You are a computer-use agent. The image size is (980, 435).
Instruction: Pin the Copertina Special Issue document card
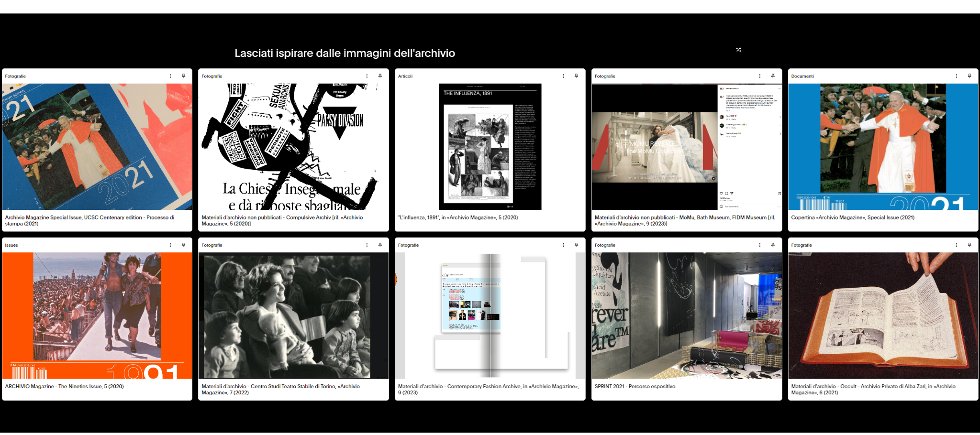pos(969,76)
